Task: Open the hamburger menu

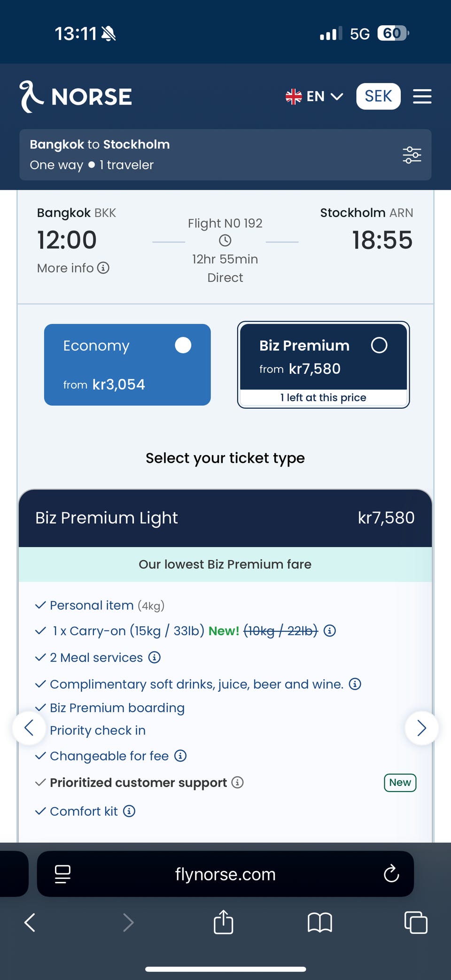Action: [x=422, y=96]
